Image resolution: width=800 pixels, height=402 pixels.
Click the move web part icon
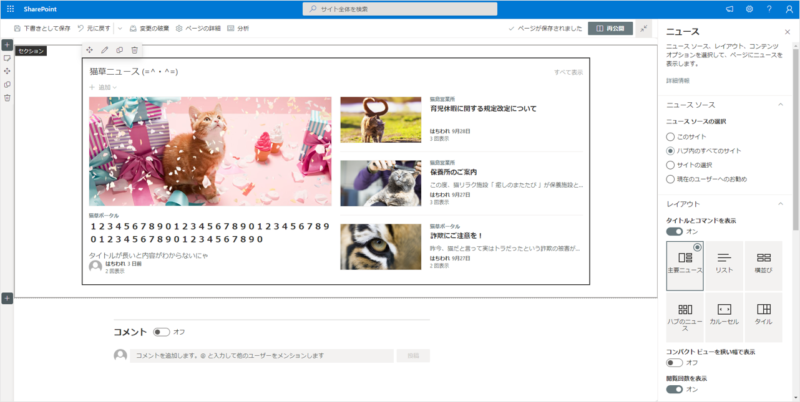click(89, 50)
